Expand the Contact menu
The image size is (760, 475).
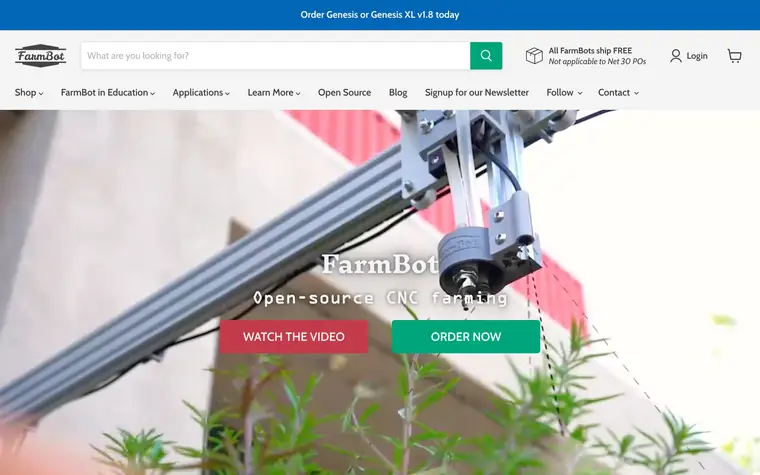(x=618, y=93)
